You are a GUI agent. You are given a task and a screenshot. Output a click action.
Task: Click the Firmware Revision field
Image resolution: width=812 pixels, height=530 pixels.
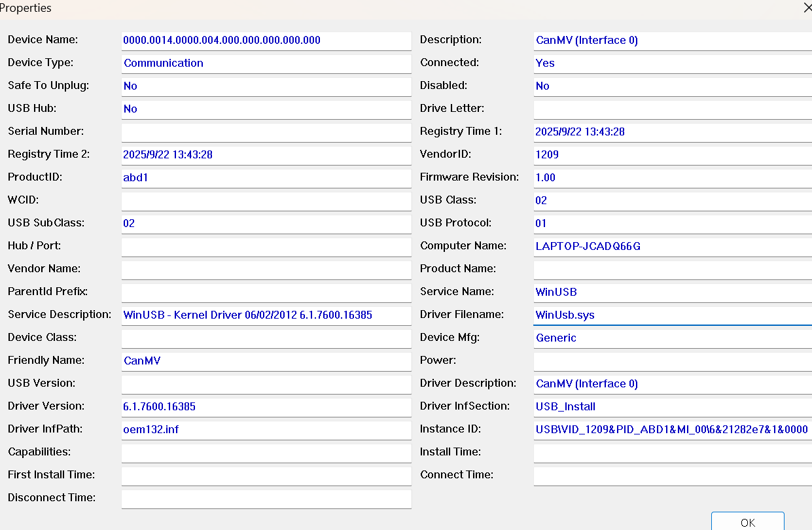[672, 178]
